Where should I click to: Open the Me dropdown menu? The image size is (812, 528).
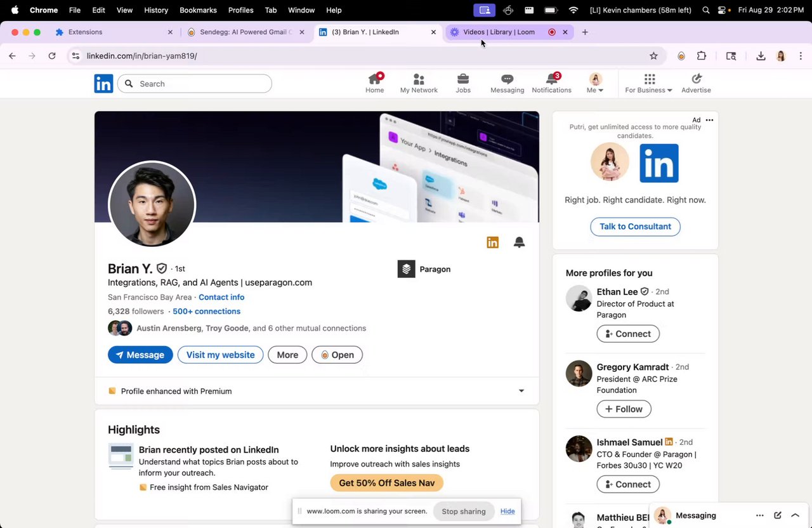tap(595, 83)
